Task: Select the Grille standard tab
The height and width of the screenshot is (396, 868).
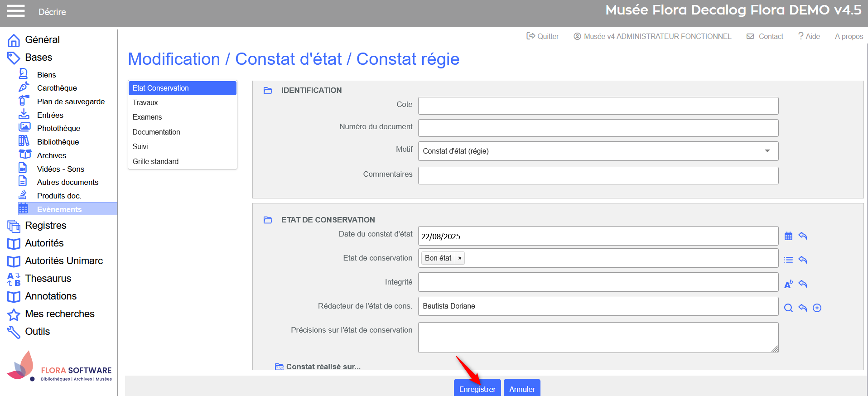Action: pyautogui.click(x=155, y=162)
